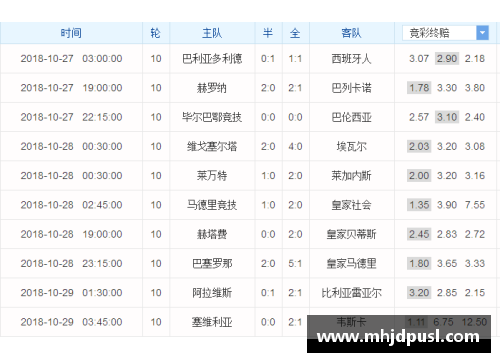Click the 22:15:00 kickoff time
Image resolution: width=500 pixels, height=362 pixels.
(x=102, y=117)
